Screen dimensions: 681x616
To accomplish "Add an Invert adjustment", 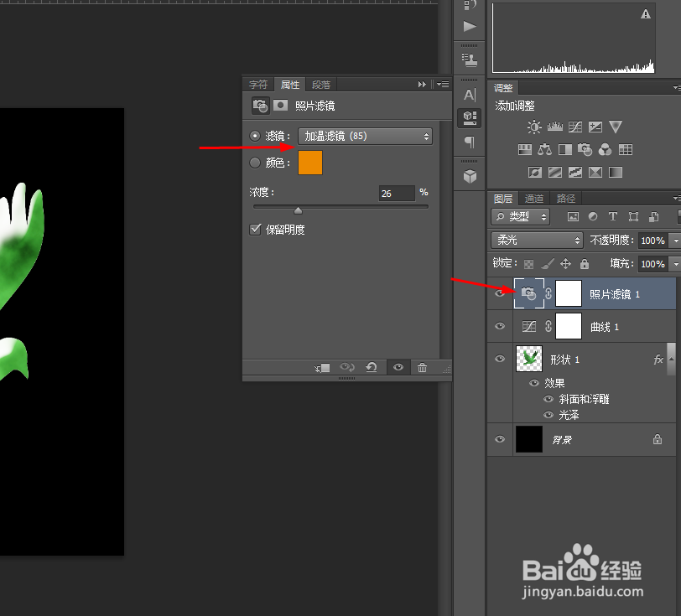I will point(534,173).
